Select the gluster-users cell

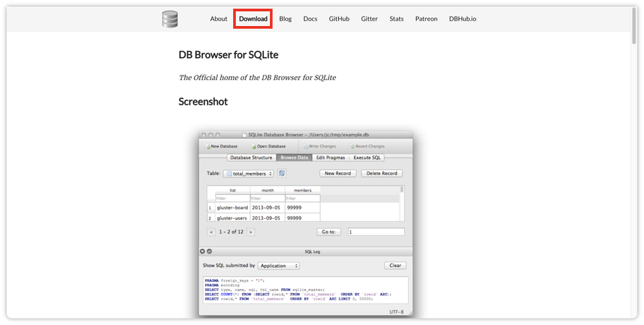pyautogui.click(x=232, y=218)
